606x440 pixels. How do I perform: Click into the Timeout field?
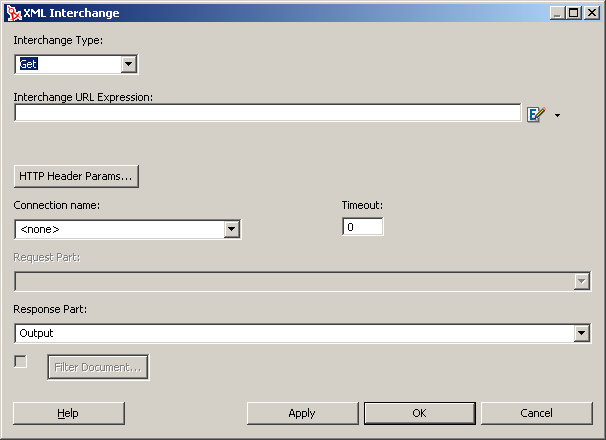(x=363, y=227)
